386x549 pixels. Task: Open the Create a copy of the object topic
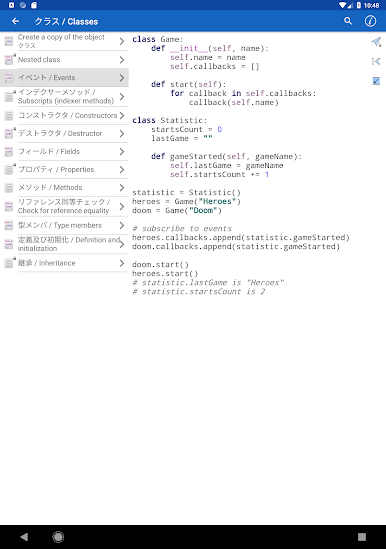click(64, 41)
